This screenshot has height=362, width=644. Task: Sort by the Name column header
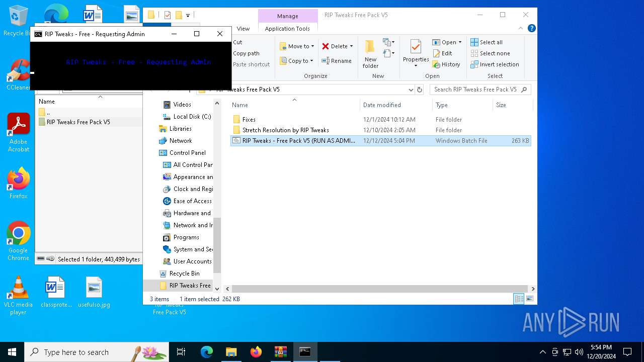(x=294, y=105)
